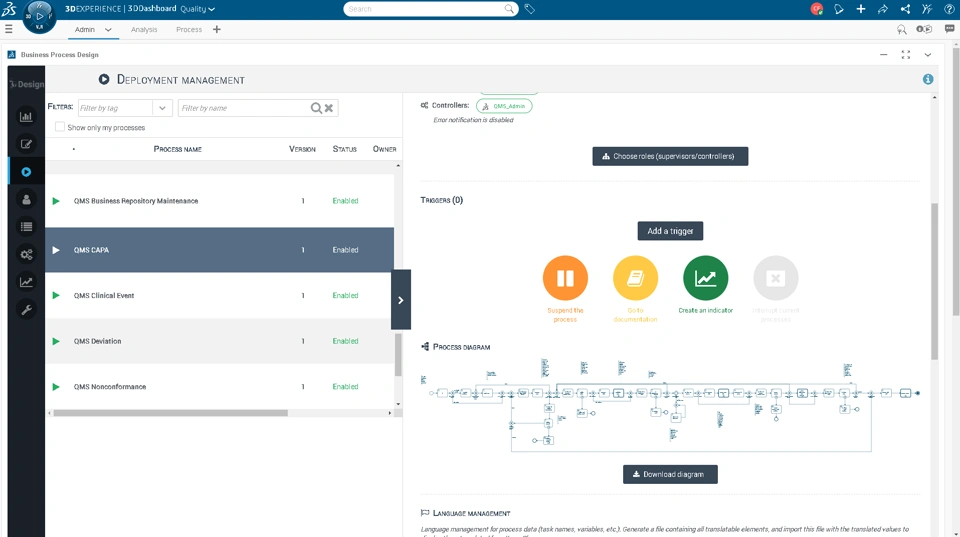Open the help question mark icon

click(949, 9)
